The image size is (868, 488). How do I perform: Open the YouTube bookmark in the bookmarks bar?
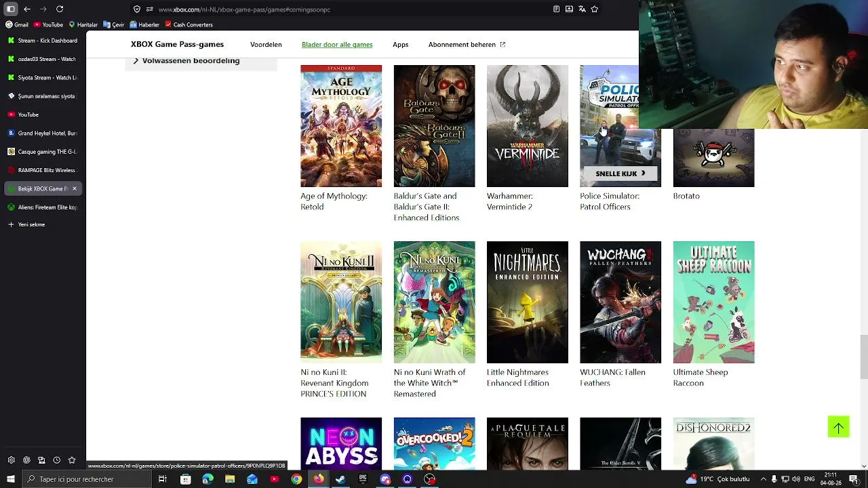48,24
